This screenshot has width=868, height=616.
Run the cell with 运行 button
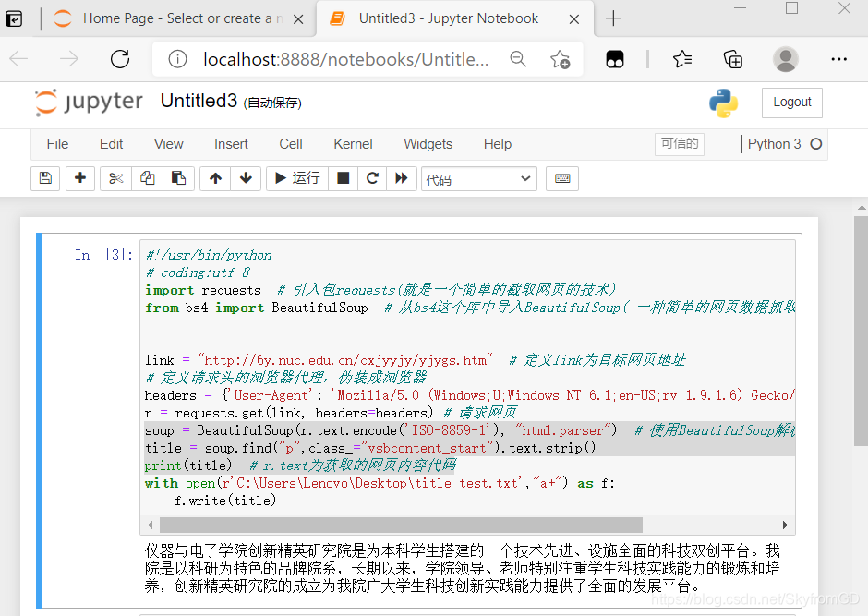point(297,178)
